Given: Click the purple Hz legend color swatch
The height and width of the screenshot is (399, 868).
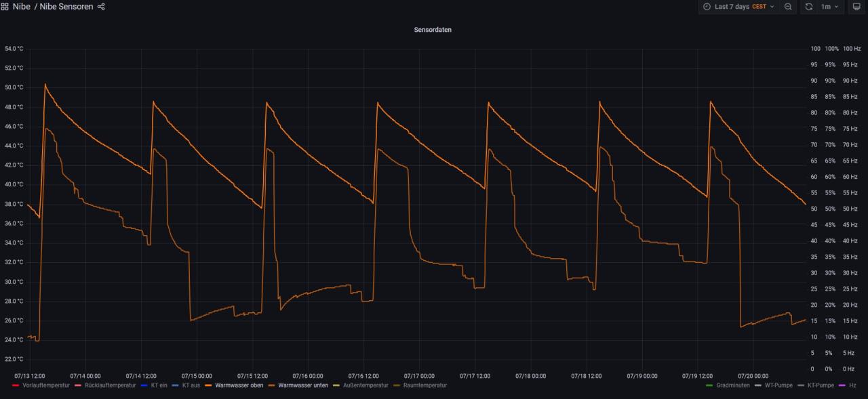Looking at the screenshot, I should (x=842, y=385).
